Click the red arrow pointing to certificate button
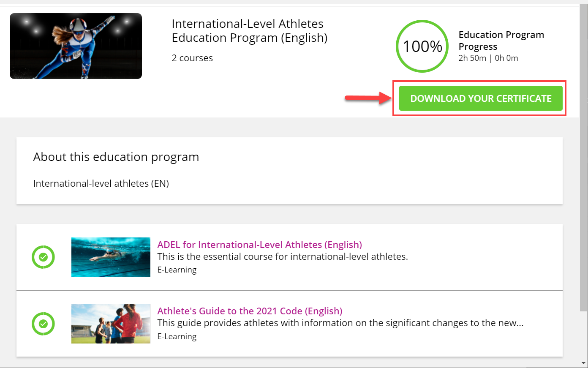The image size is (588, 368). [368, 98]
